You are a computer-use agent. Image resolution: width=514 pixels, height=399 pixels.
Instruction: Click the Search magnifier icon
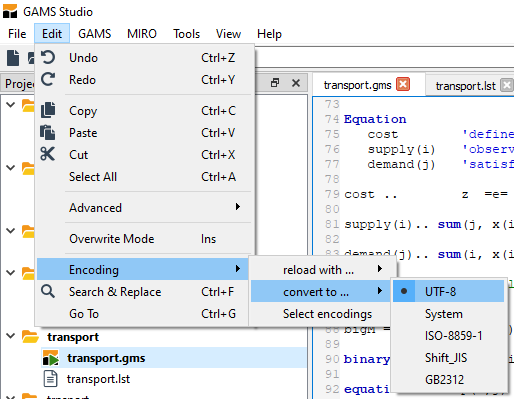pyautogui.click(x=48, y=291)
